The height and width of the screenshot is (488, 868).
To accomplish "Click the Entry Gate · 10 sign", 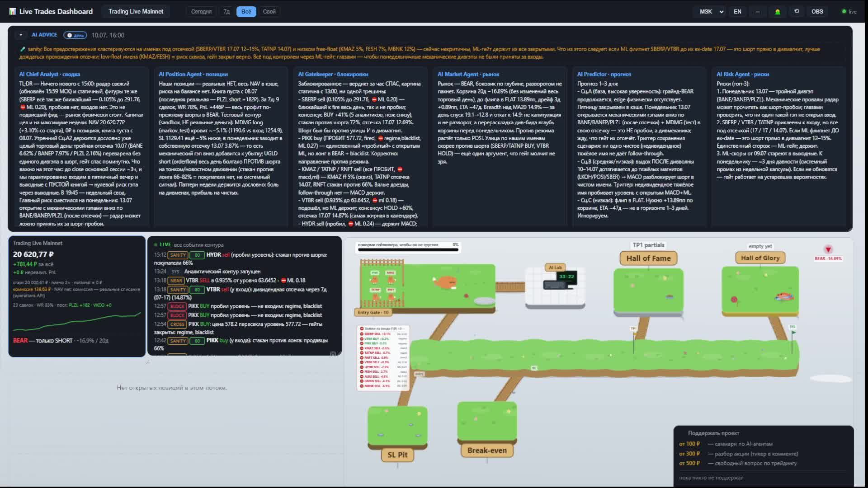I will point(373,312).
